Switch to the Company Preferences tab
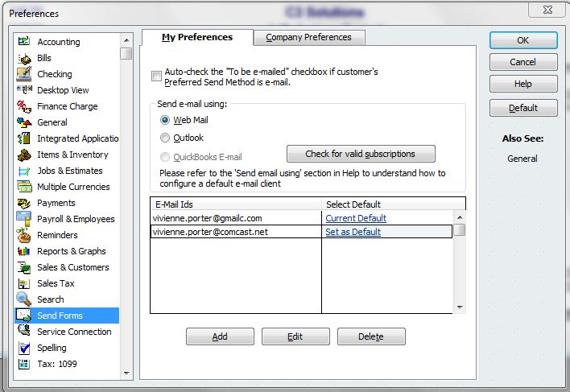The height and width of the screenshot is (392, 570). point(309,37)
